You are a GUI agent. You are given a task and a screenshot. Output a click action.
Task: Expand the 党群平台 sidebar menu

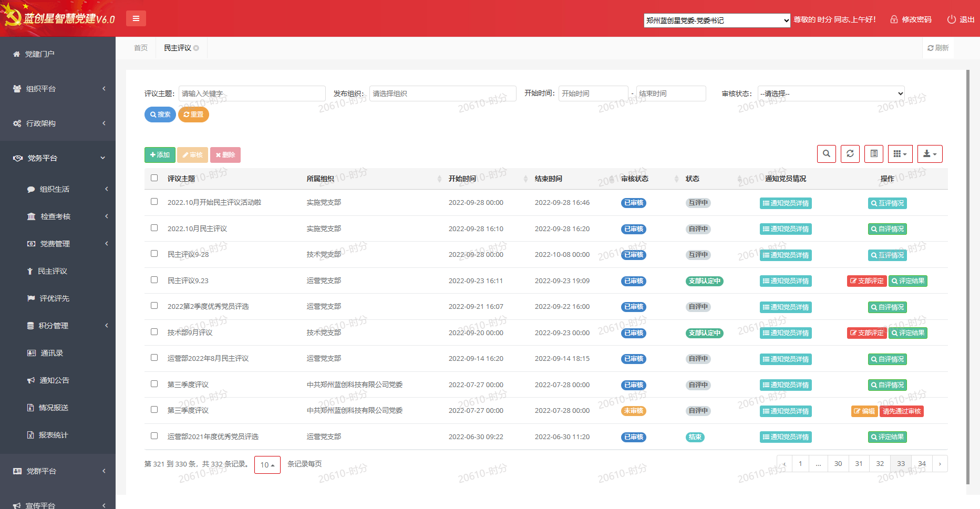point(58,471)
